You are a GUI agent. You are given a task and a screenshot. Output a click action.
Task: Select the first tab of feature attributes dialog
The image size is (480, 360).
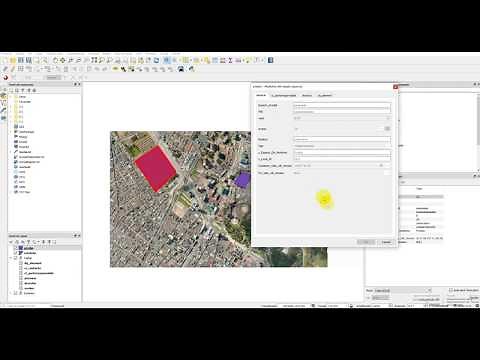(261, 95)
